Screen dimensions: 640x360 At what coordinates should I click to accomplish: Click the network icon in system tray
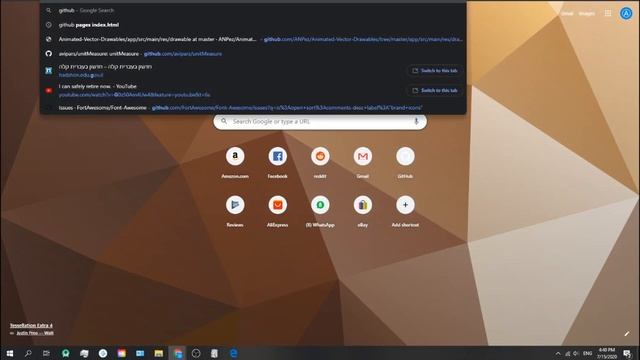coord(567,353)
